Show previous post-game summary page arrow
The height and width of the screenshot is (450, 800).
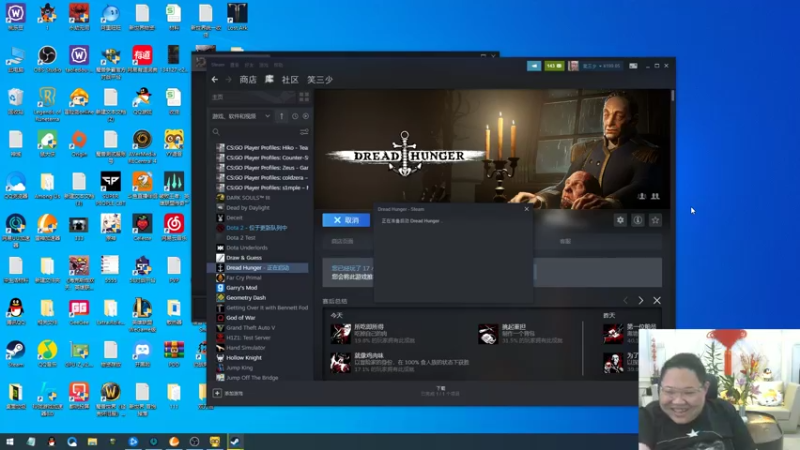[626, 301]
